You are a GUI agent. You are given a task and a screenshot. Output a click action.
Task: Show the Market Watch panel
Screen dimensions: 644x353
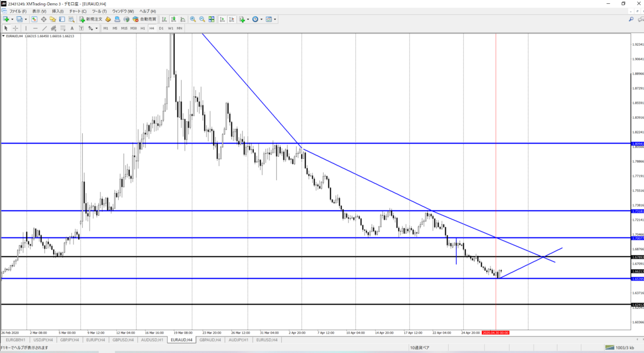(x=34, y=19)
